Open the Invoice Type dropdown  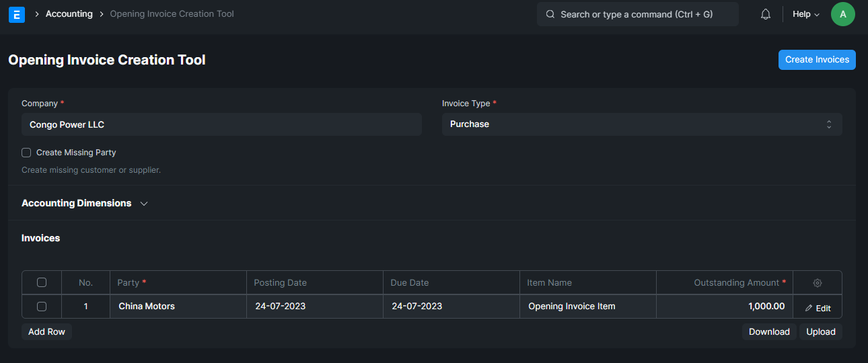coord(642,124)
